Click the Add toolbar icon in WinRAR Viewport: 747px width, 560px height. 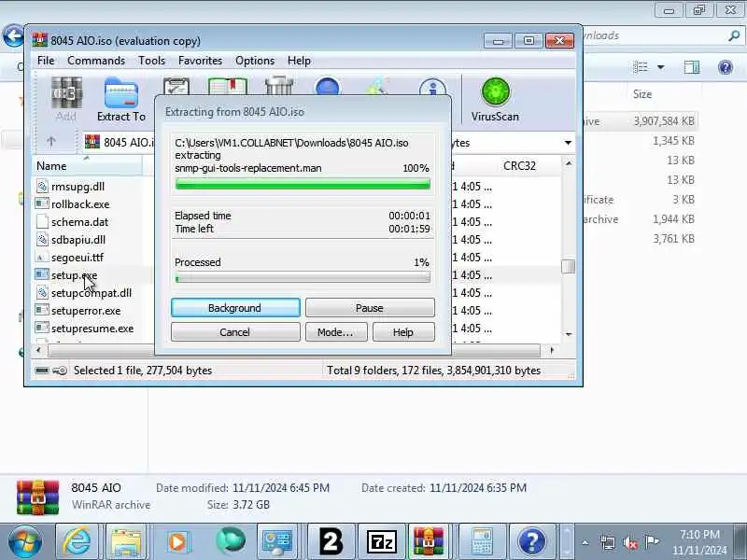[x=66, y=100]
